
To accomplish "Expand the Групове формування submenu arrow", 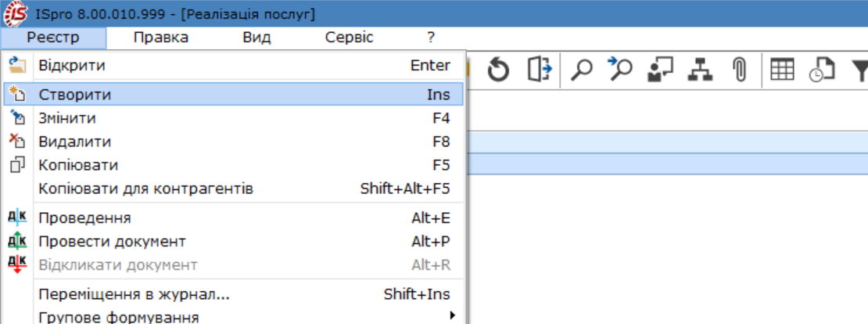I will [452, 316].
